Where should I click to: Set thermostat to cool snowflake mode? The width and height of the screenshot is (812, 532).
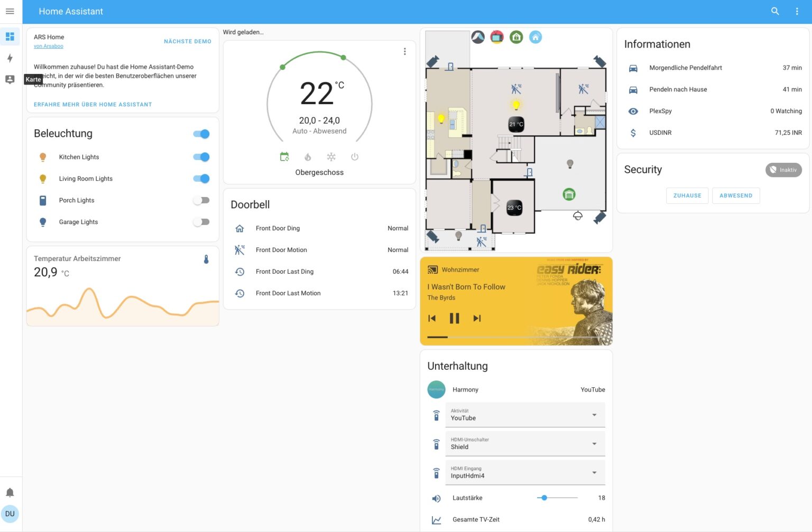point(331,156)
